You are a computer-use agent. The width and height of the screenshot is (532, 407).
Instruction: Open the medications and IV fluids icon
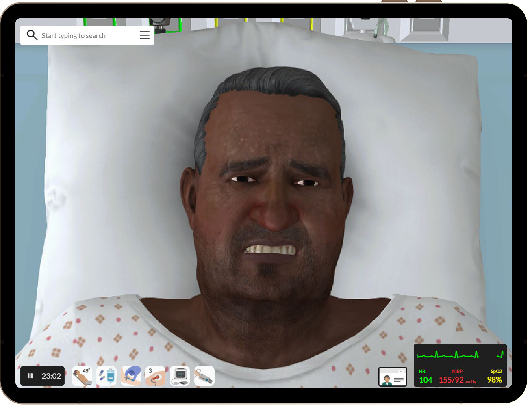(x=106, y=376)
